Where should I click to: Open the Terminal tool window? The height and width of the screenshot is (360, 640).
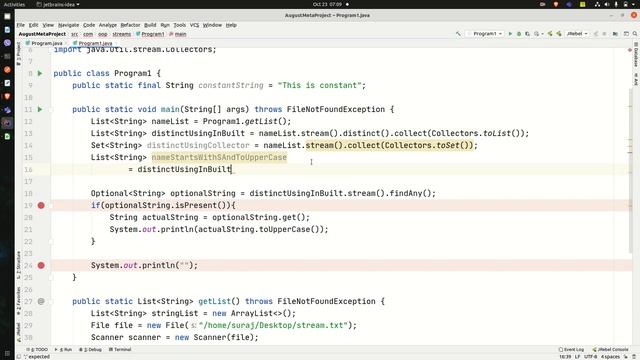[120, 349]
